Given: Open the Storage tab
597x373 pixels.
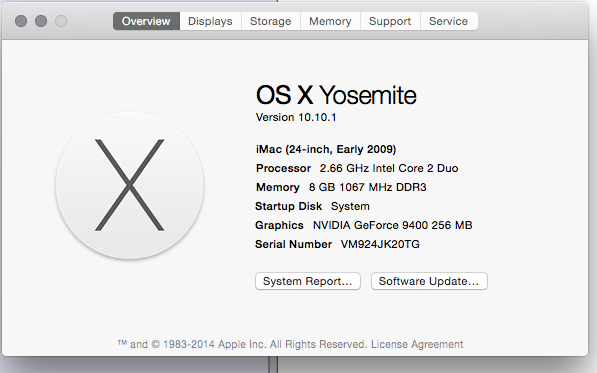Looking at the screenshot, I should click(271, 21).
